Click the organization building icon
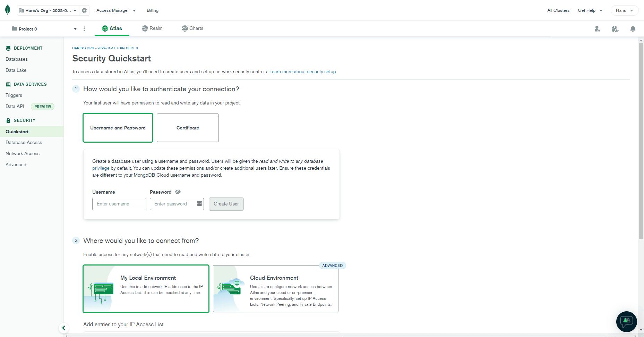The height and width of the screenshot is (337, 644). [x=22, y=10]
